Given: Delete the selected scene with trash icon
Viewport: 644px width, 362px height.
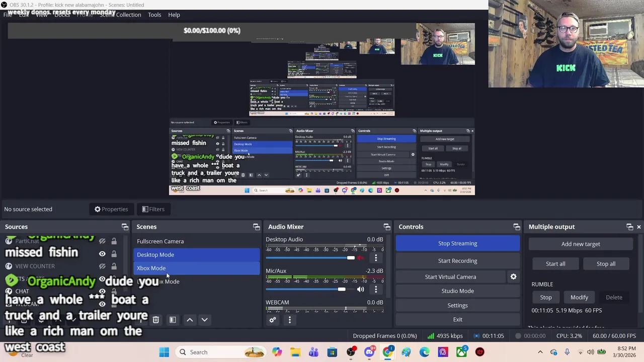Looking at the screenshot, I should pyautogui.click(x=156, y=320).
